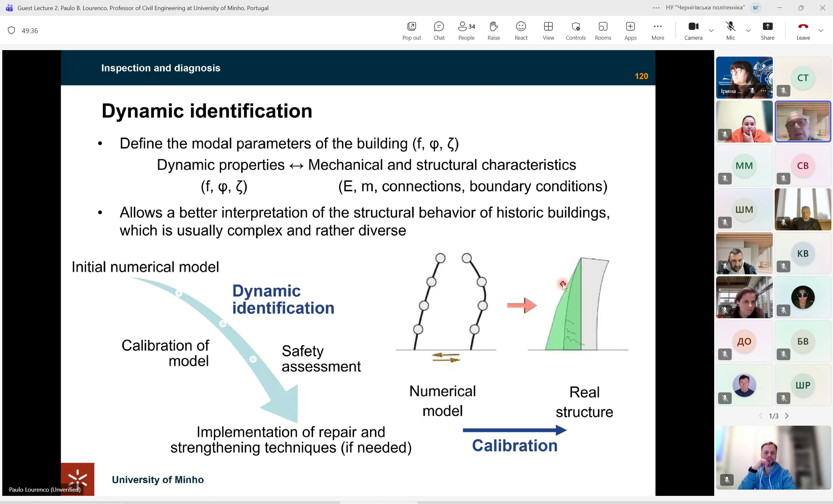Open the Pop out view
Image resolution: width=833 pixels, height=504 pixels.
pos(411,31)
